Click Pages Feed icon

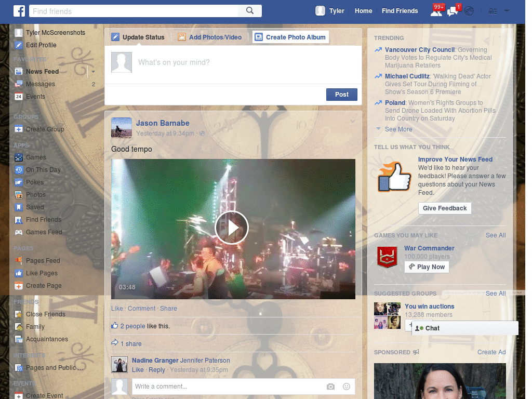pos(19,261)
